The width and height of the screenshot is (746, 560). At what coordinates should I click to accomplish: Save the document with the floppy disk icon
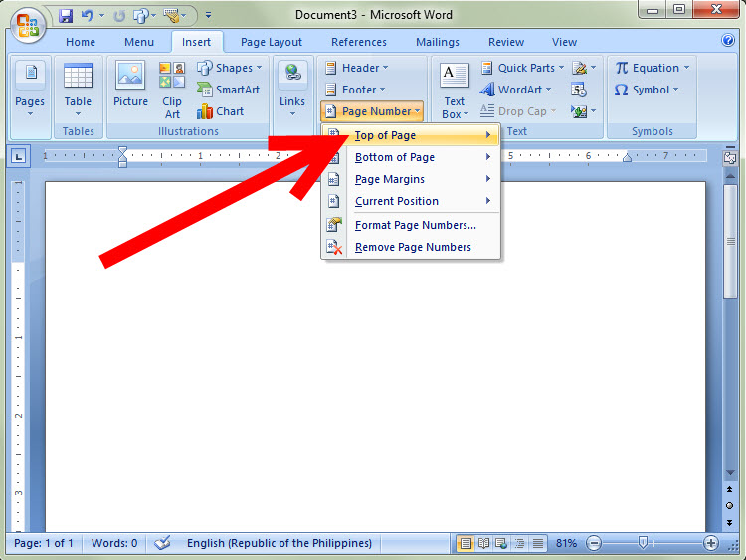pyautogui.click(x=66, y=16)
